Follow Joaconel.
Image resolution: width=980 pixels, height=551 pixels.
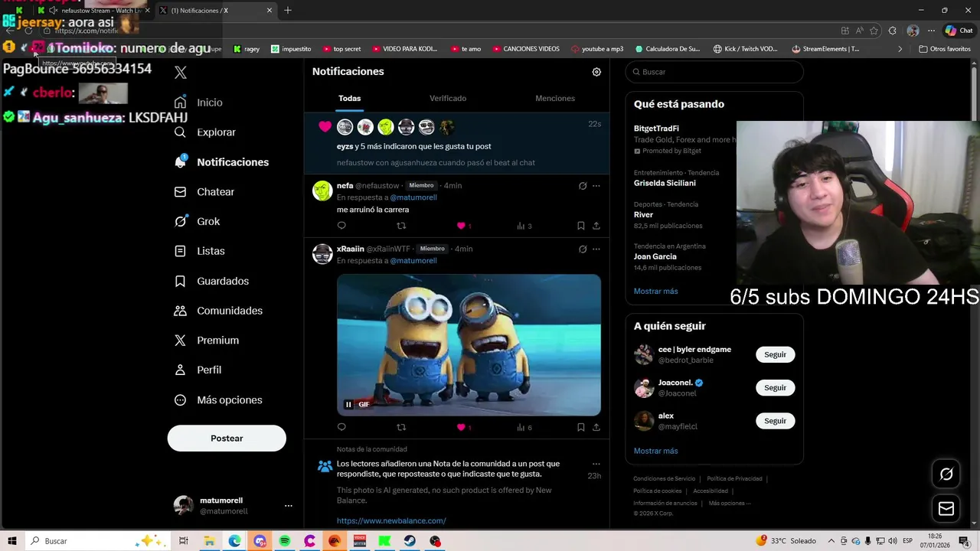(x=775, y=388)
